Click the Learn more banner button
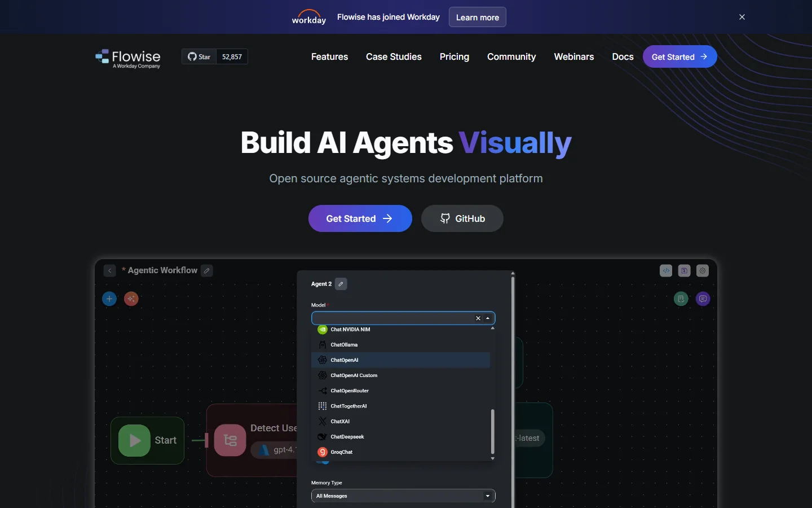 point(478,17)
